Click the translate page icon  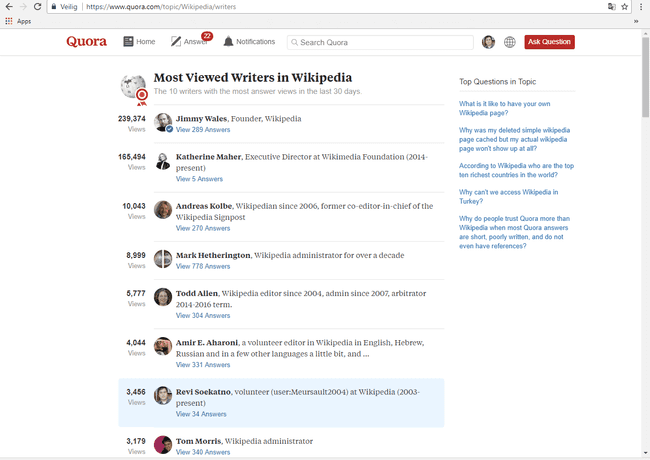click(611, 7)
